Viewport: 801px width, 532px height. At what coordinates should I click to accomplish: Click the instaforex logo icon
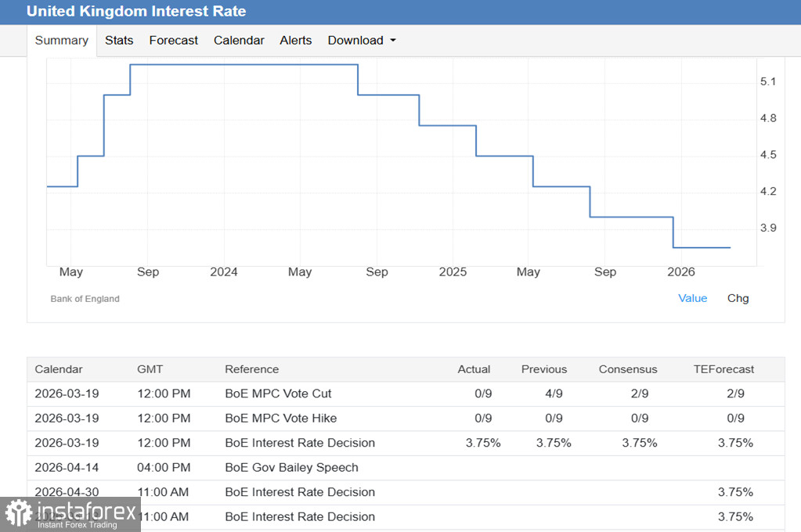pos(19,514)
